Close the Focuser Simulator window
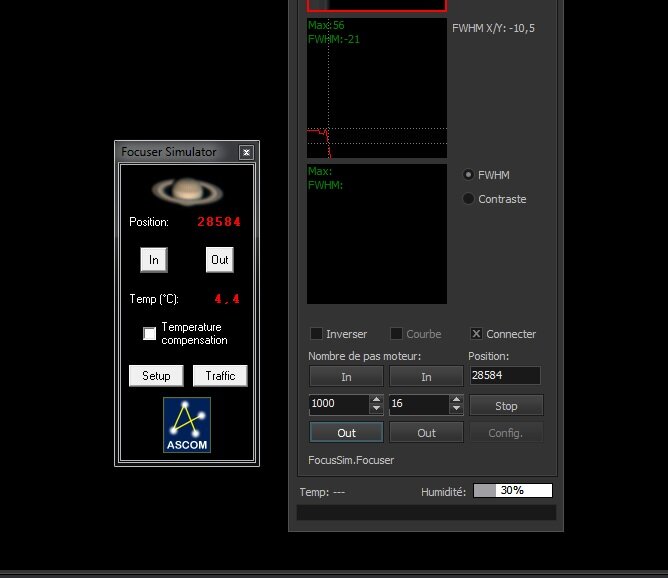Screen dimensions: 668x578 pos(246,152)
